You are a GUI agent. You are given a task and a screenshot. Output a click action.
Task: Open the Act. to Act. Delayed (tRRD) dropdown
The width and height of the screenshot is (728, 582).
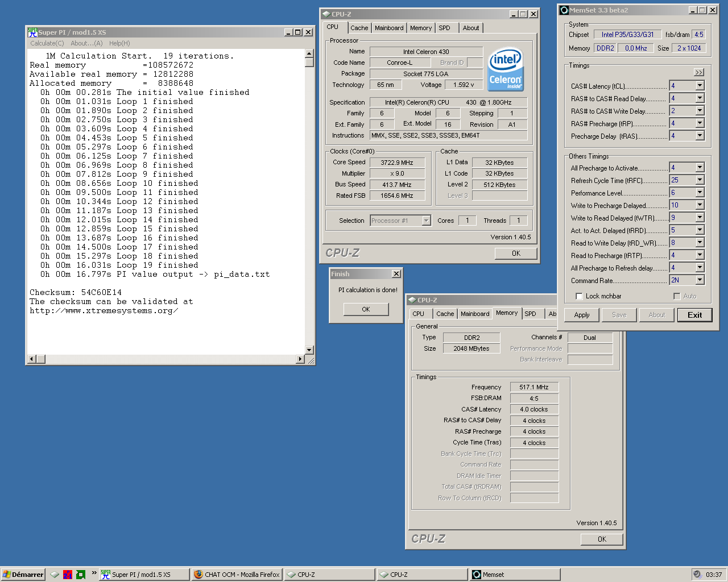(x=700, y=230)
